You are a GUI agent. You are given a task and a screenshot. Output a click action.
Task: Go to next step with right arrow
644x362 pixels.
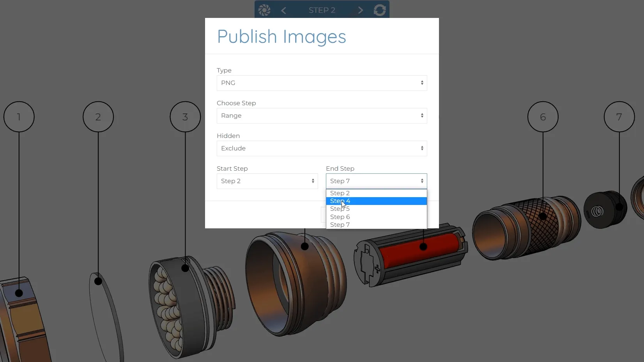(361, 11)
